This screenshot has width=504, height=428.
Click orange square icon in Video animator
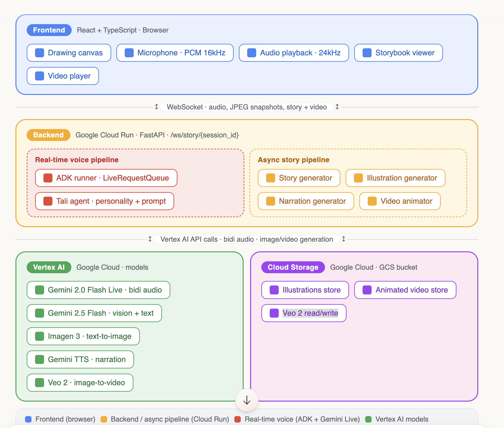pos(372,201)
